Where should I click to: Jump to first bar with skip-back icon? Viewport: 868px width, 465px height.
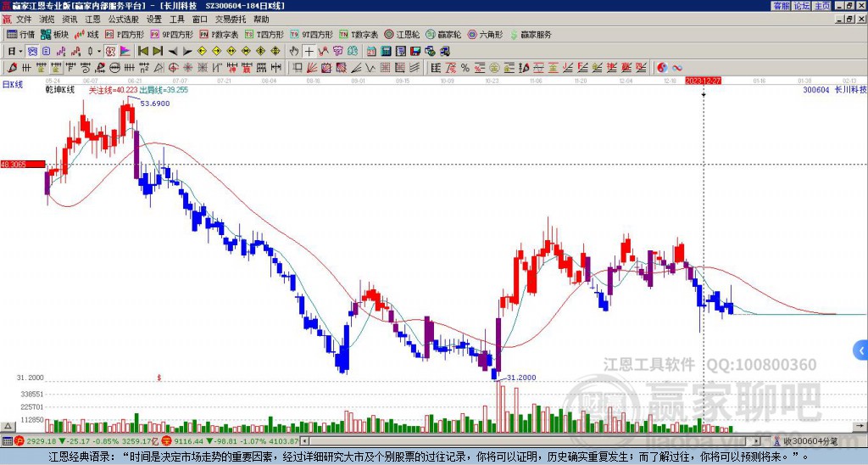142,51
